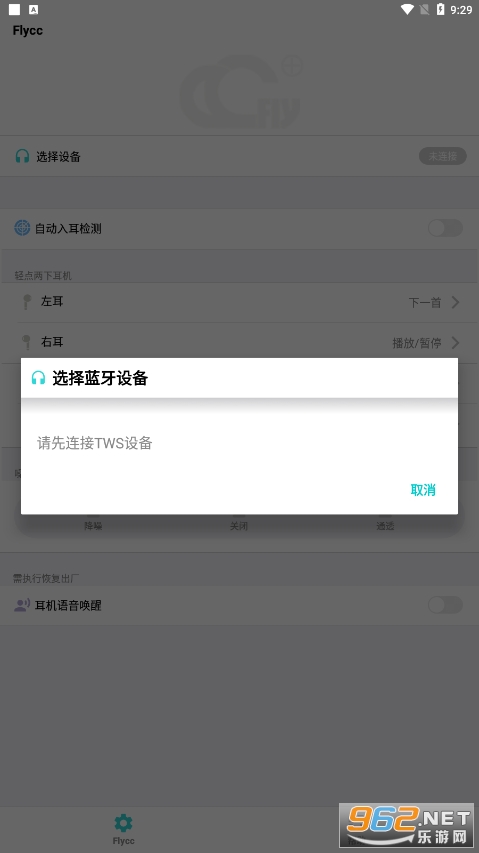Viewport: 479px width, 853px height.
Task: Open the Flycc gear tab icon
Action: pos(123,823)
